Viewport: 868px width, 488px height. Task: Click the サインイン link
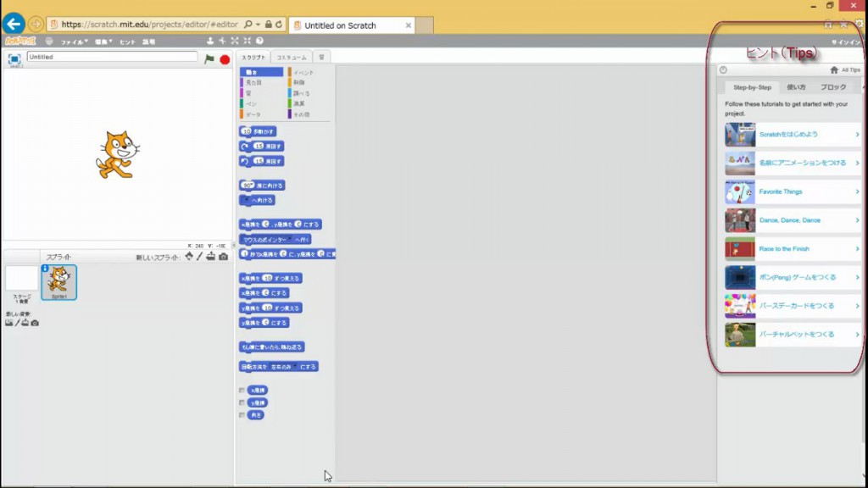(x=847, y=42)
